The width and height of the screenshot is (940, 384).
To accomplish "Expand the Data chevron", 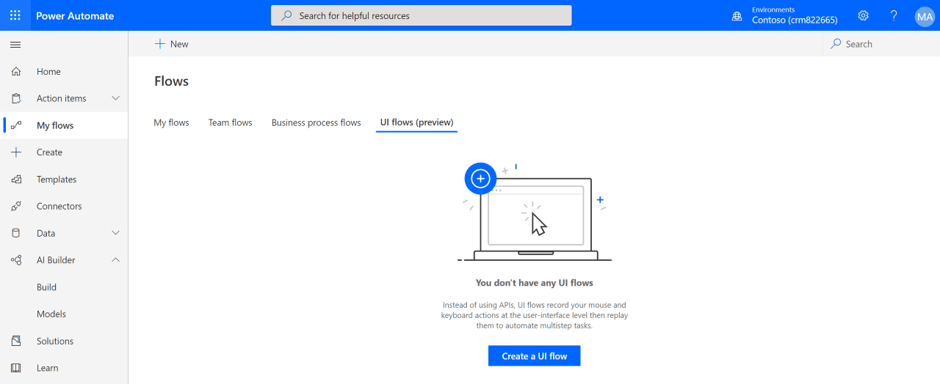I will pos(116,233).
